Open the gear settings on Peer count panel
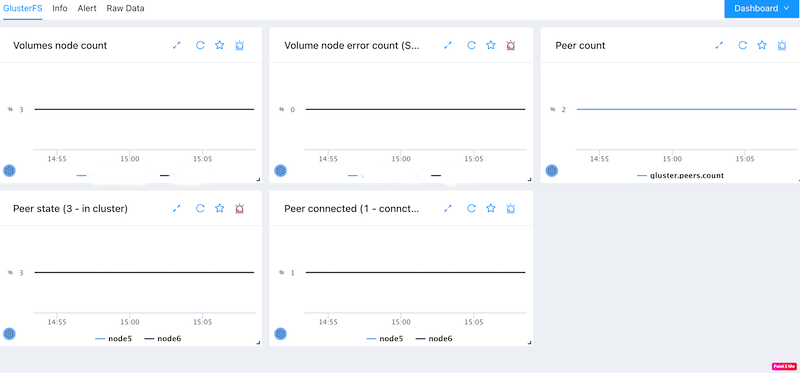Image resolution: width=800 pixels, height=373 pixels. coord(552,170)
